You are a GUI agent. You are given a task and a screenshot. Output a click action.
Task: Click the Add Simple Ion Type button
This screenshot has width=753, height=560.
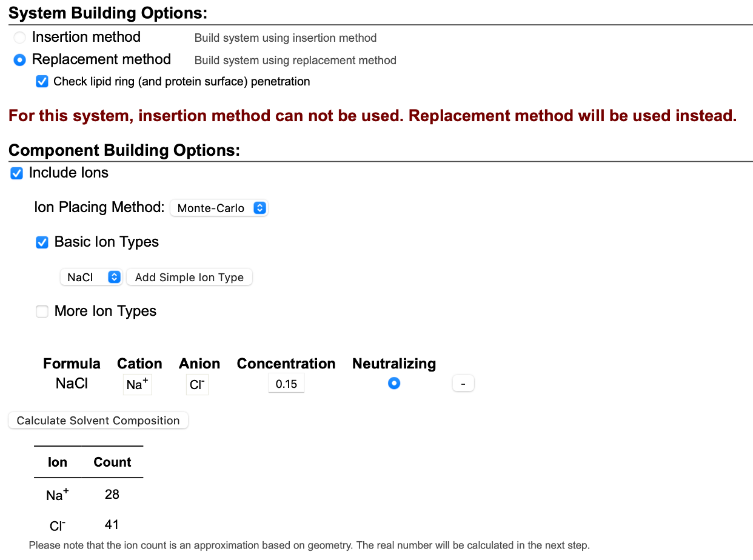click(x=189, y=277)
